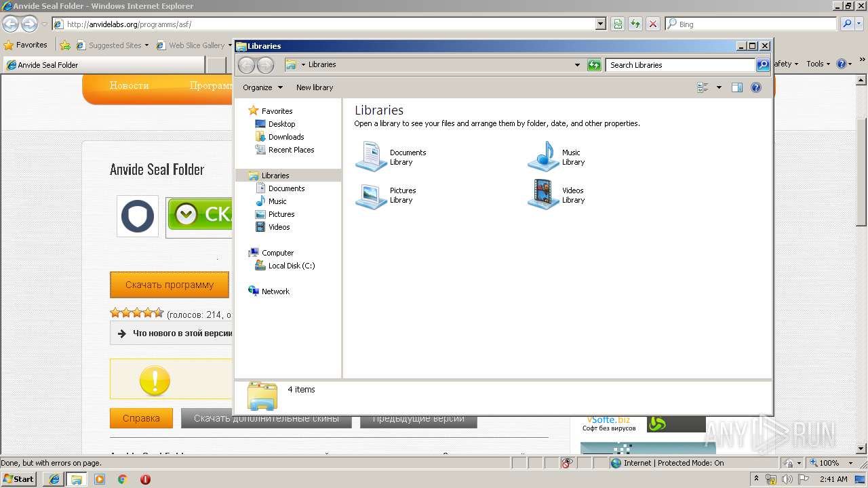
Task: Click Explorer Back arrow button
Action: [x=246, y=65]
